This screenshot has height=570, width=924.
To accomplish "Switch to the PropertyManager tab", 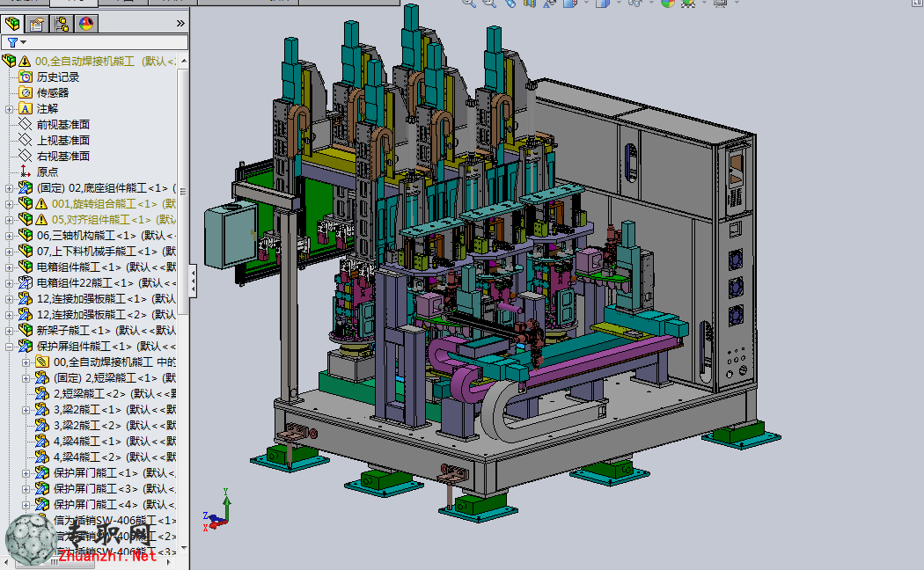I will (x=37, y=24).
